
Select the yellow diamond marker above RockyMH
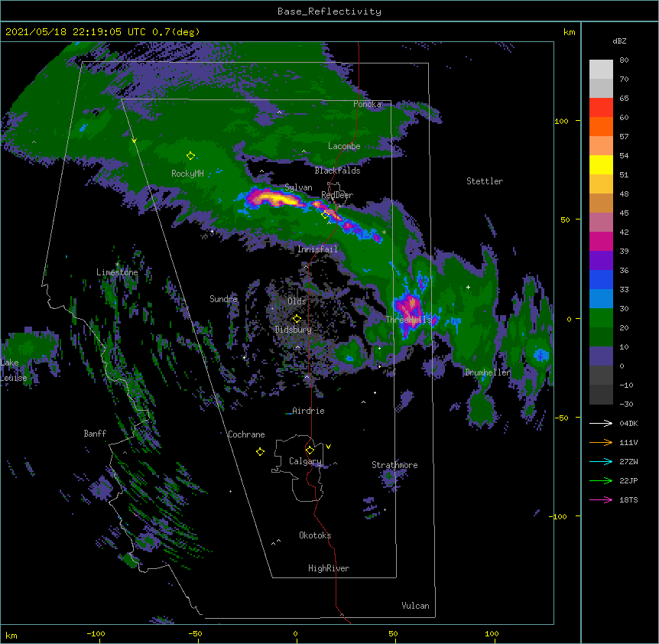coord(190,156)
